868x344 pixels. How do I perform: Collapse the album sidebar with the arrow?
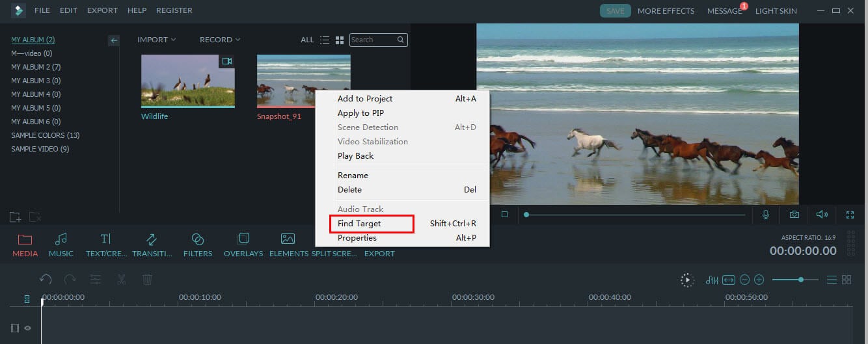[x=114, y=40]
